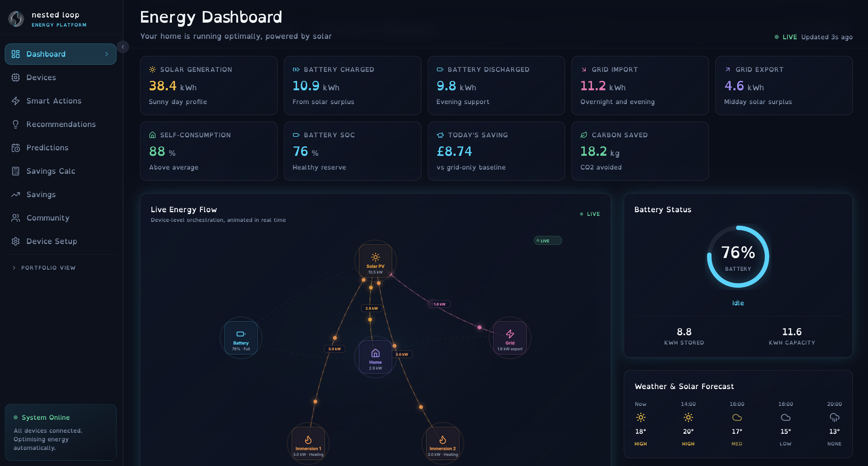Click the rain cloud icon at 20:00
Image resolution: width=868 pixels, height=466 pixels.
point(834,417)
